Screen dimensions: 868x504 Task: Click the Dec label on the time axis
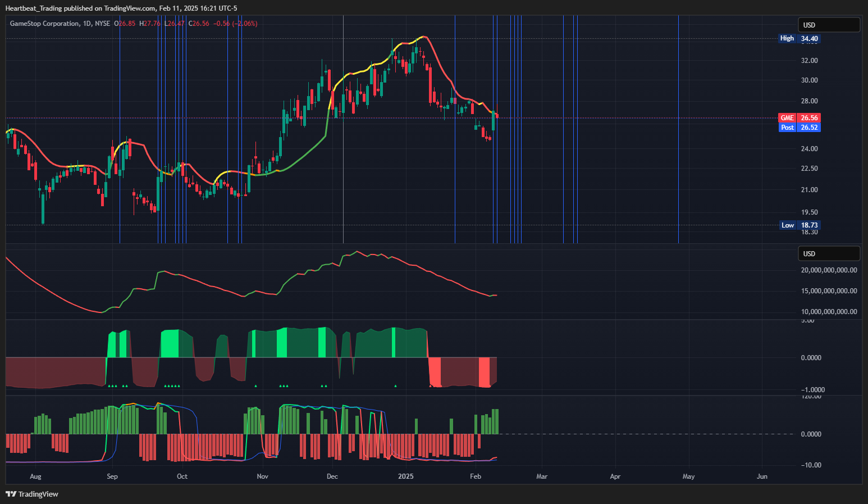[332, 476]
